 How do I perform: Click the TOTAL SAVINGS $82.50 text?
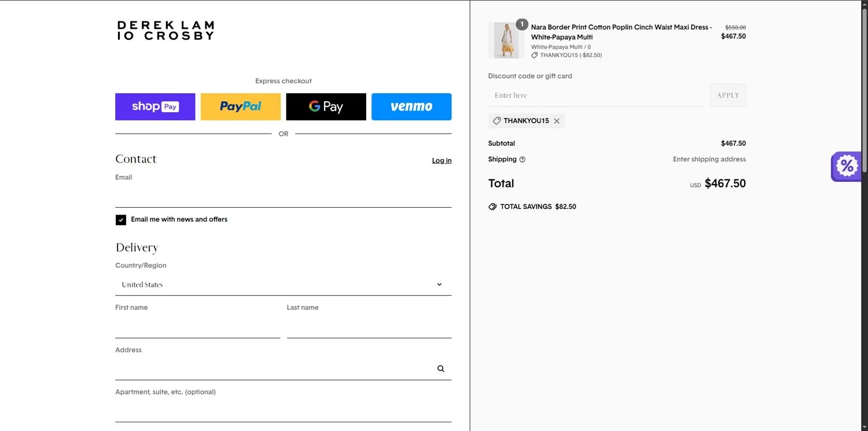[538, 207]
